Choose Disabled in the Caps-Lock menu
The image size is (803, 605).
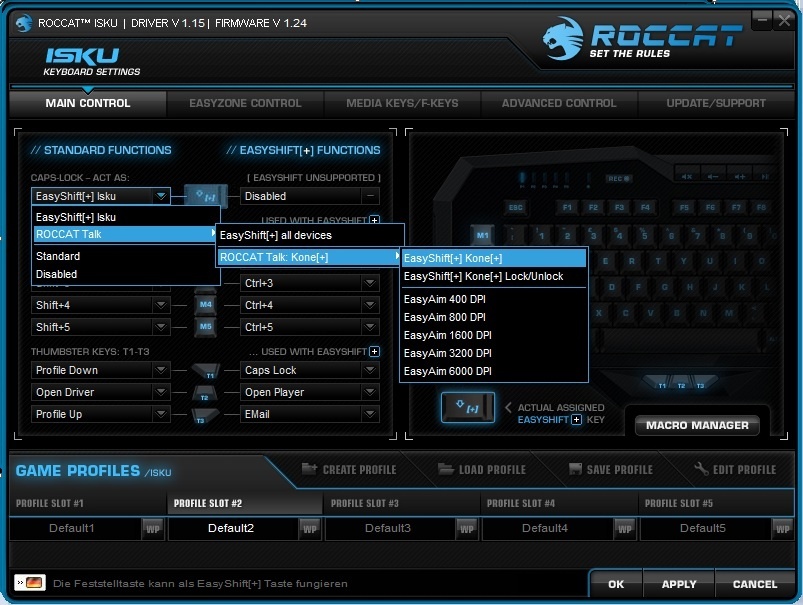[x=126, y=274]
